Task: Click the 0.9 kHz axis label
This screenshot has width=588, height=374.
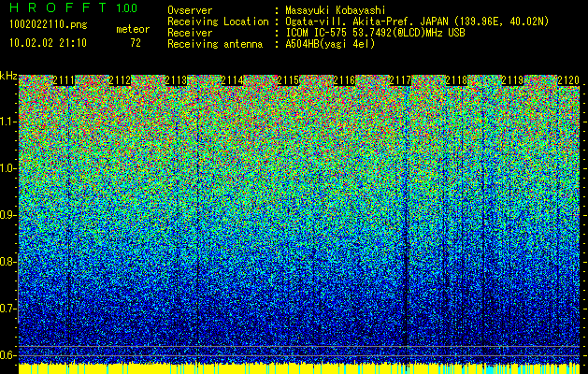Action: 8,215
